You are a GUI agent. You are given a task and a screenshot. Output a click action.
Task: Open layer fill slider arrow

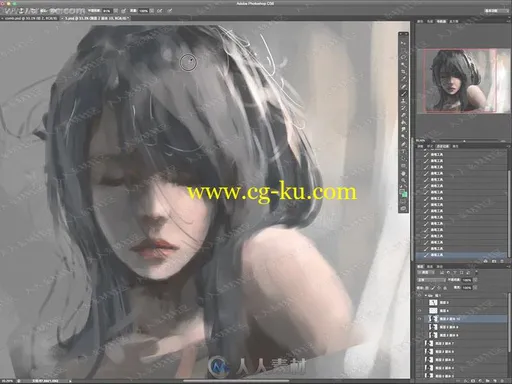point(475,287)
